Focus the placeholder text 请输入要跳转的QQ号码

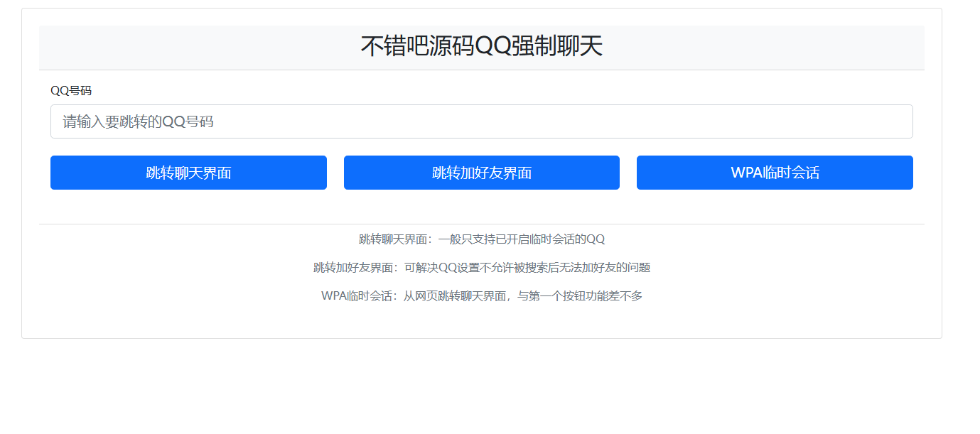click(x=138, y=122)
